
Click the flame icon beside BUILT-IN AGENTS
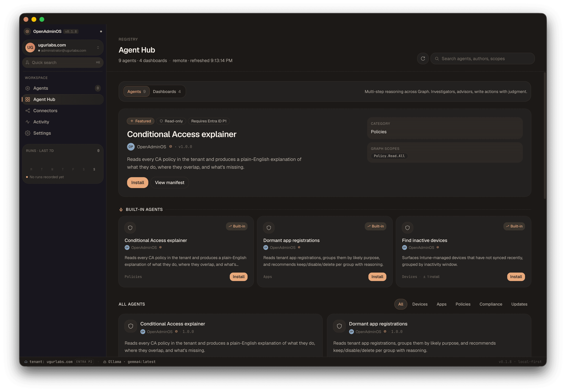click(121, 209)
